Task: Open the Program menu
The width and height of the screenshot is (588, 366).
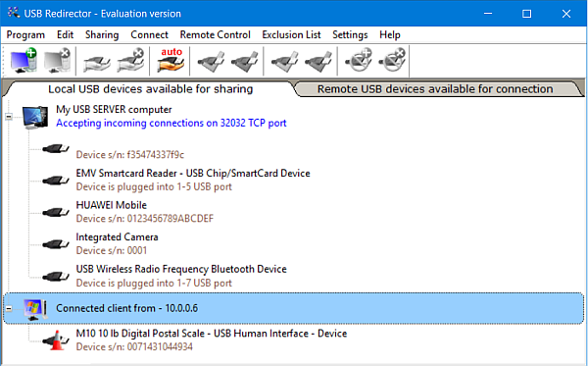Action: pyautogui.click(x=25, y=35)
